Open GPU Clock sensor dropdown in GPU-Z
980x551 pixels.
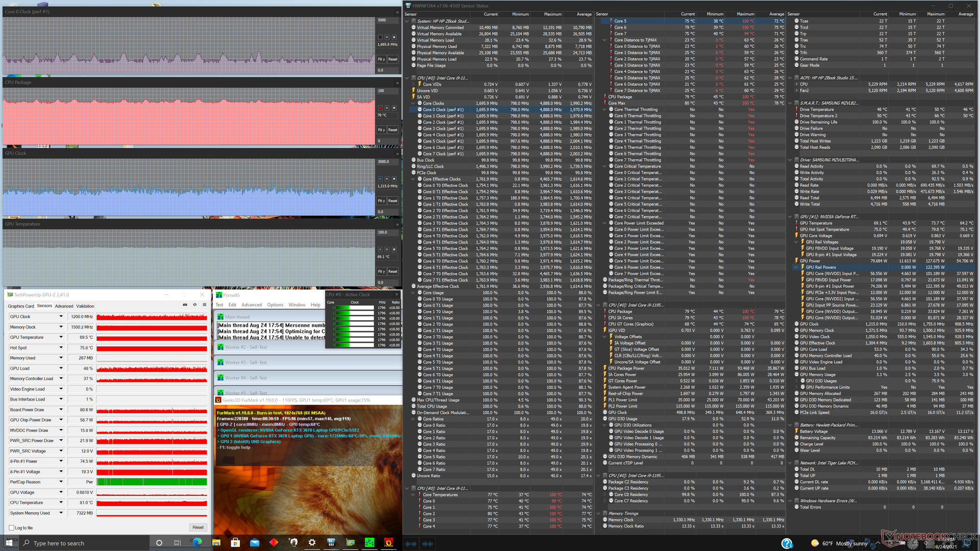pyautogui.click(x=61, y=317)
